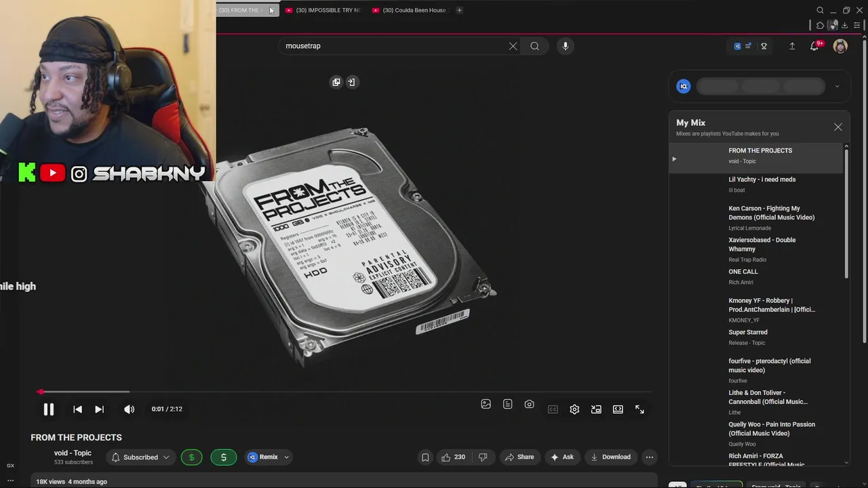The width and height of the screenshot is (868, 488).
Task: Download the video
Action: coord(610,457)
